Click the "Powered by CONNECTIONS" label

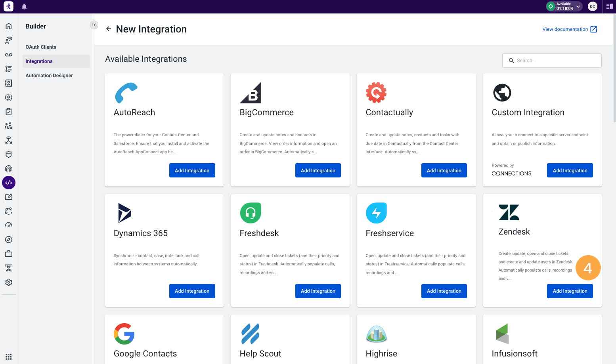511,170
